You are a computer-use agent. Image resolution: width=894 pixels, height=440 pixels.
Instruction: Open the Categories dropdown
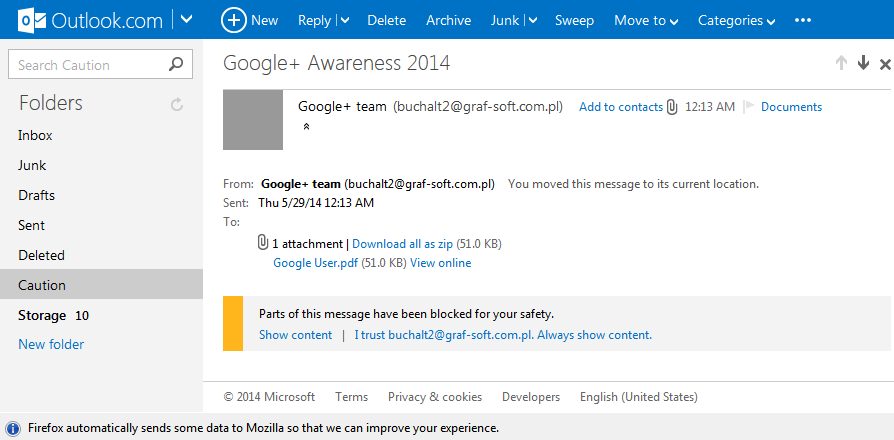737,21
